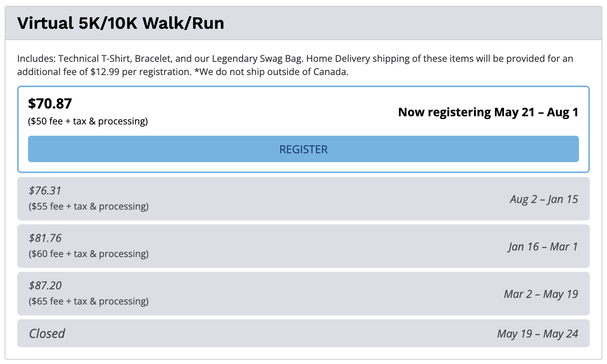Click the May 19 – May 24 date range
This screenshot has height=364, width=607.
click(x=538, y=334)
